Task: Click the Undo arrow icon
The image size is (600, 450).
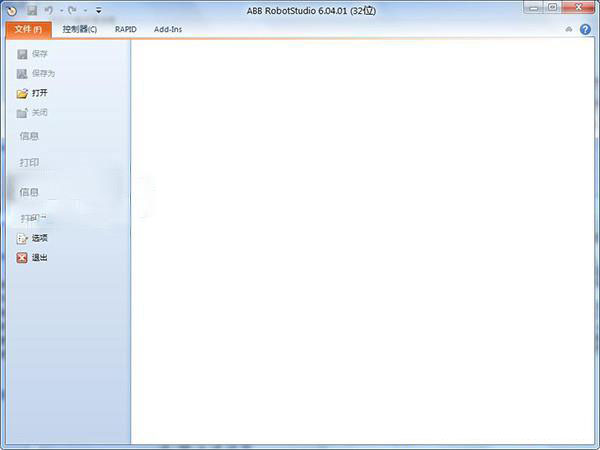Action: click(x=49, y=11)
